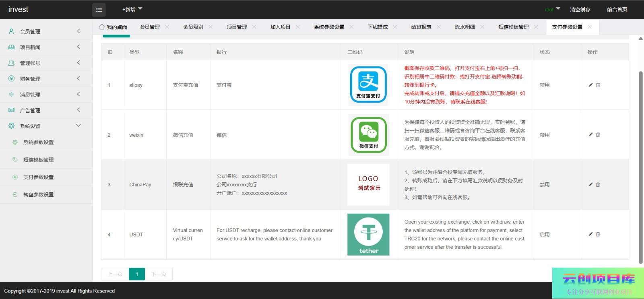Delete the ChinaPay row via trash icon
644x299 pixels.
pos(598,185)
